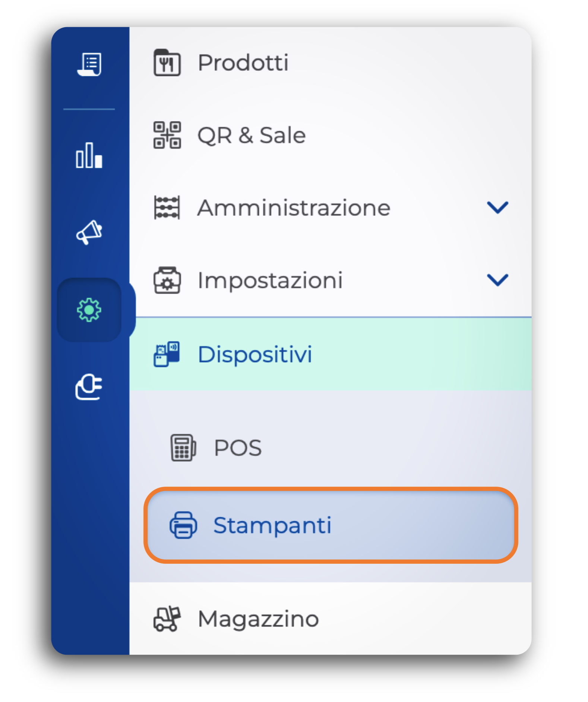Select the green gear settings icon
This screenshot has height=702, width=588.
[x=89, y=310]
